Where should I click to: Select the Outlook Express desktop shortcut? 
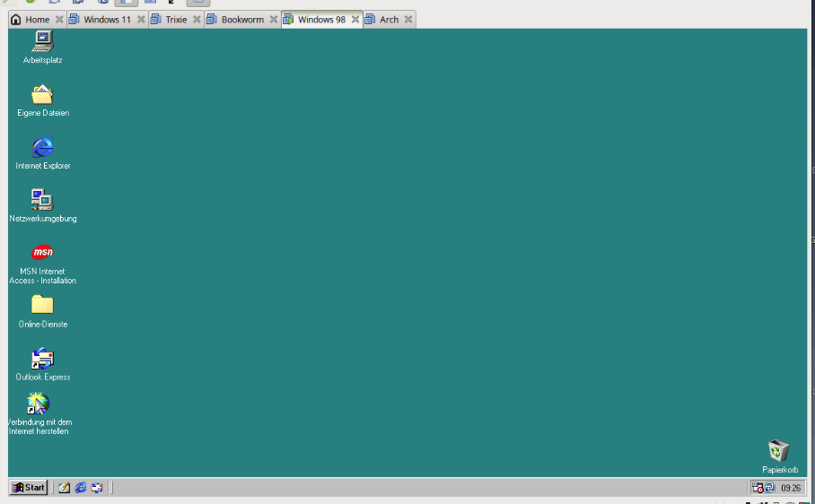point(42,359)
